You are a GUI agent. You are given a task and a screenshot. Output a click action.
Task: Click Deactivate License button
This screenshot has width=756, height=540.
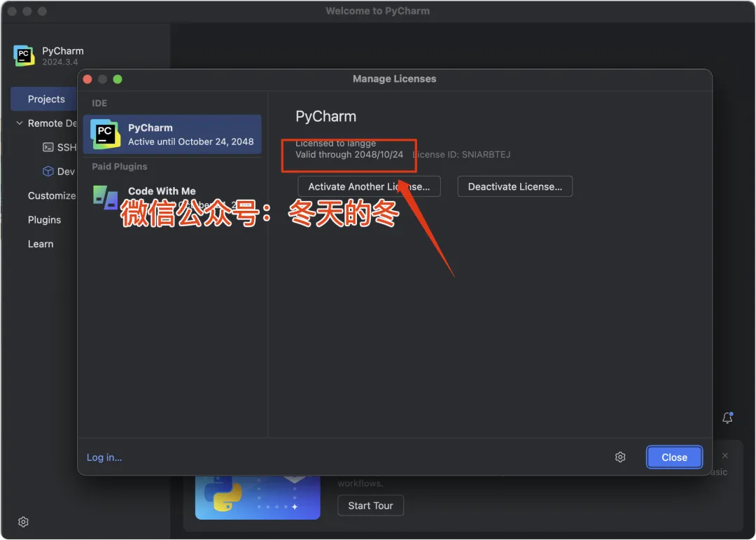click(515, 186)
